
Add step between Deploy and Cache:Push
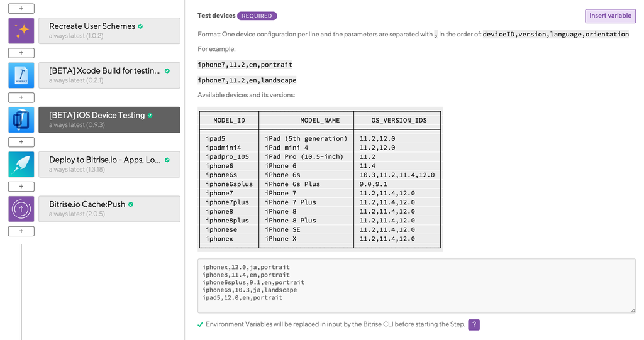coord(21,187)
